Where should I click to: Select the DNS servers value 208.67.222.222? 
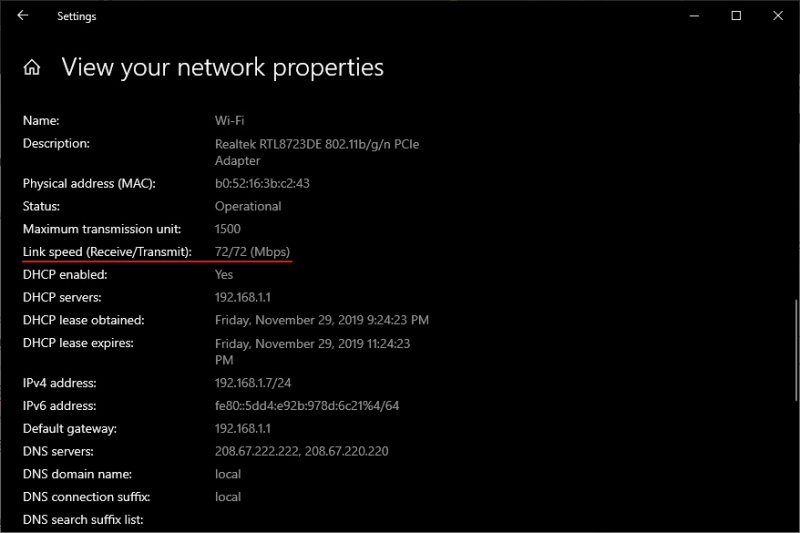click(x=258, y=451)
